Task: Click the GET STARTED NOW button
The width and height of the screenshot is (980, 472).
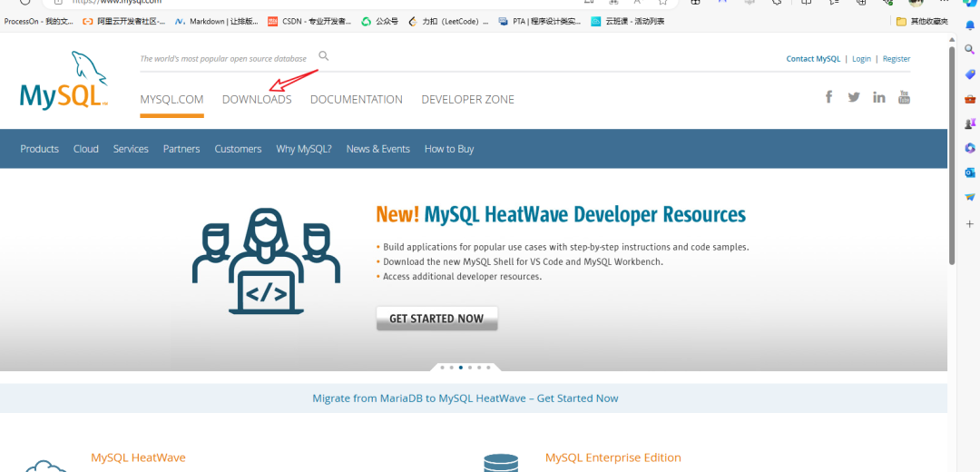Action: (x=436, y=319)
